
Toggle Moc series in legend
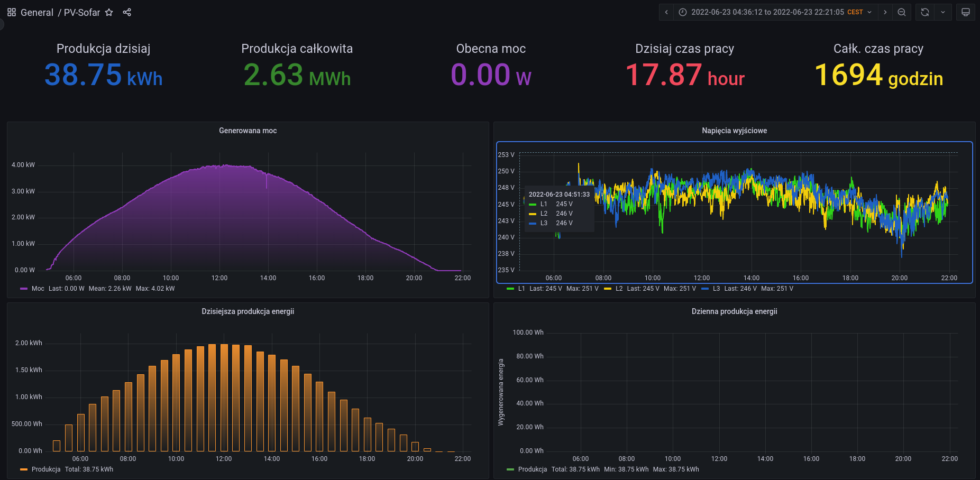[x=38, y=289]
